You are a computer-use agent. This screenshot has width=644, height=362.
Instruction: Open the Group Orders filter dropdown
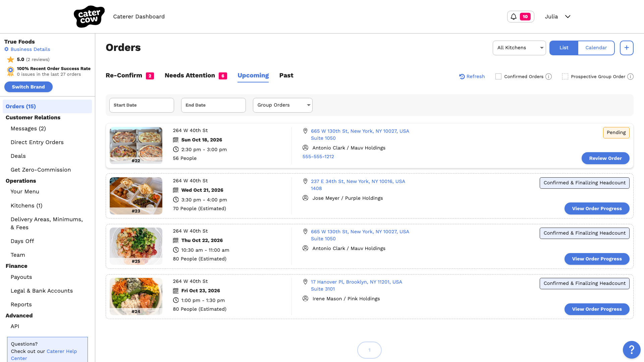coord(283,105)
